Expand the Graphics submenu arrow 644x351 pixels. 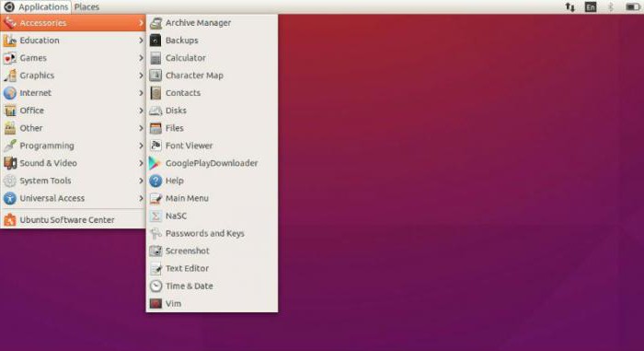[141, 76]
